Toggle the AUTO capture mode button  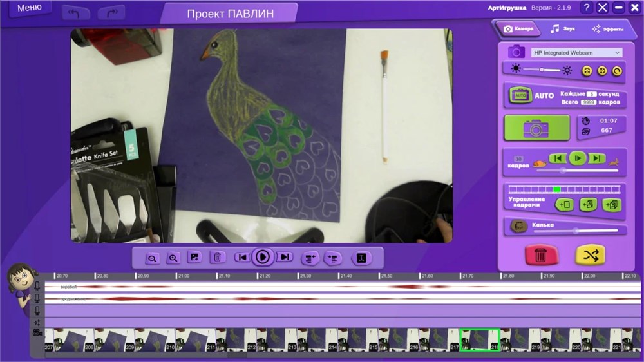coord(520,95)
